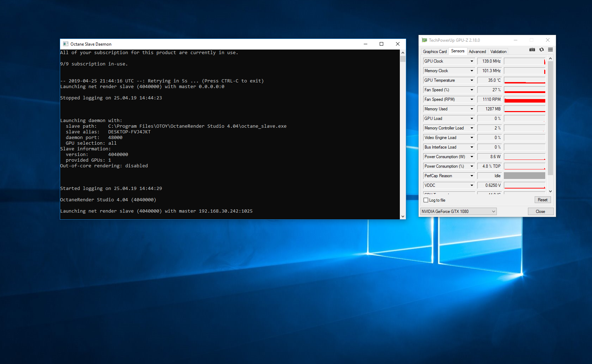
Task: Click the VDDC value 0.6250 V
Action: [x=489, y=185]
